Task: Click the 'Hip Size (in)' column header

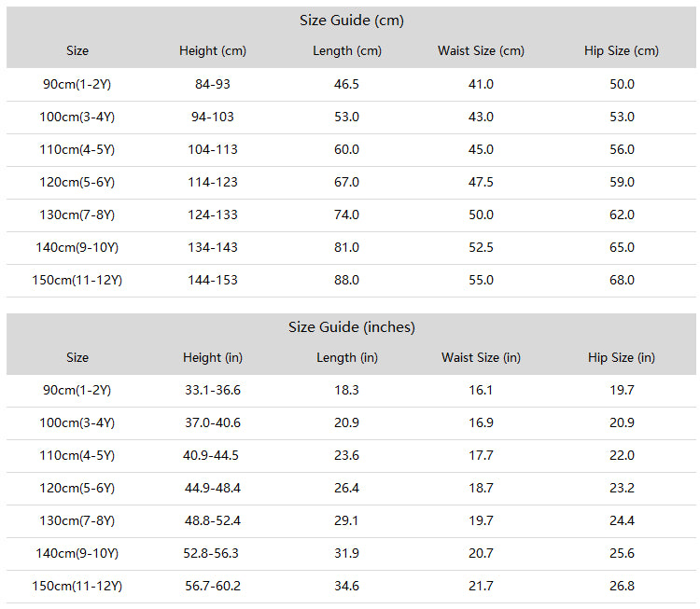Action: (622, 357)
